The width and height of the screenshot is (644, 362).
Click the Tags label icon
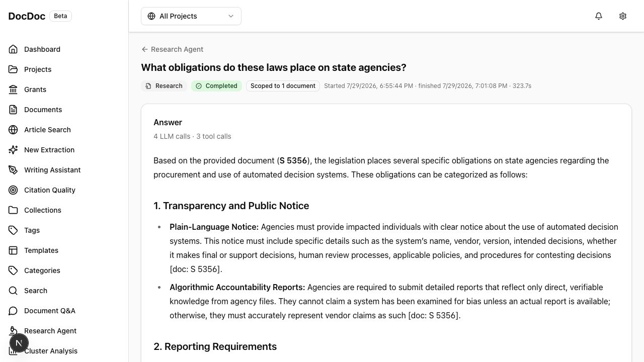[13, 230]
